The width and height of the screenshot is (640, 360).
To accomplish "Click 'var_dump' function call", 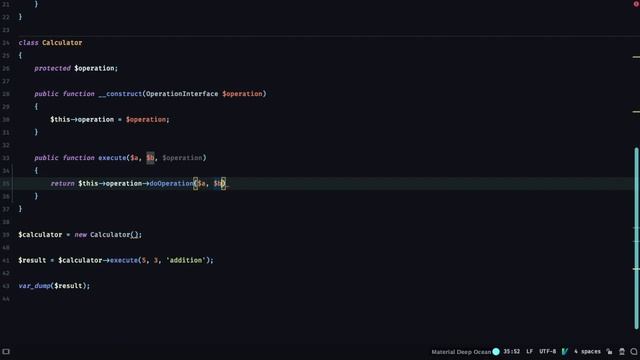I will pyautogui.click(x=34, y=286).
